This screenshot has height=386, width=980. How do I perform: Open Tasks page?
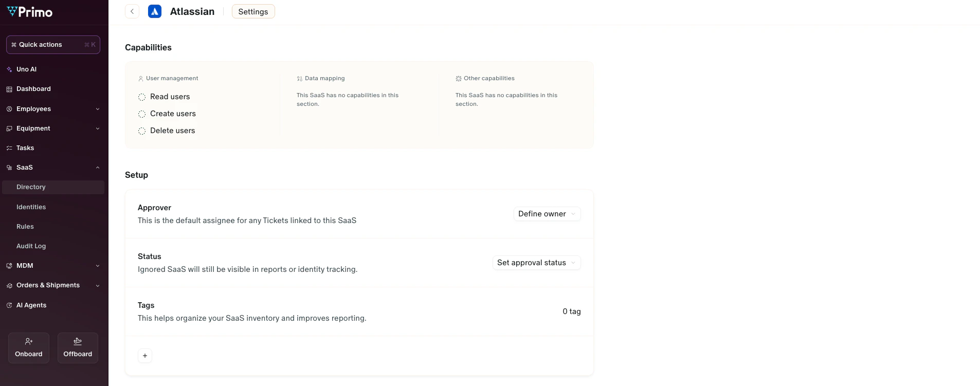[x=25, y=148]
